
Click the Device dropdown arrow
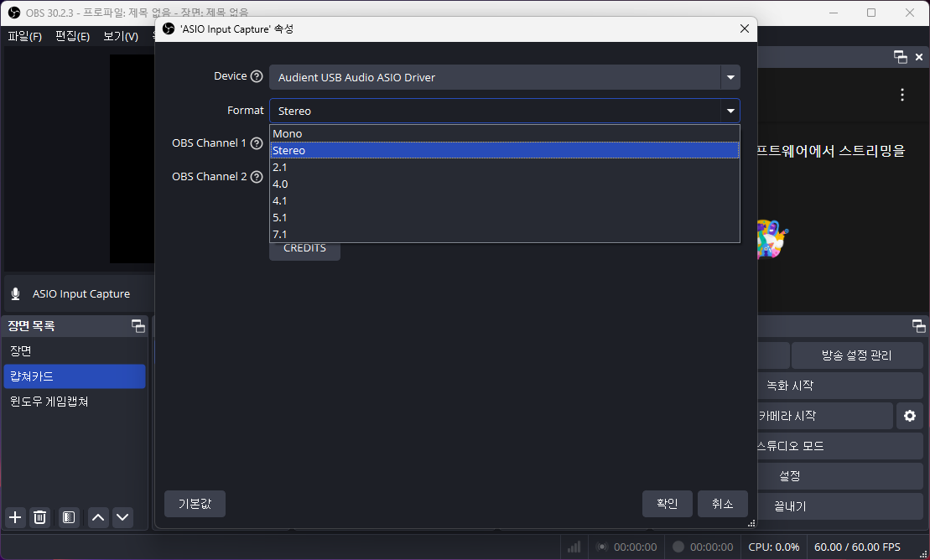730,77
